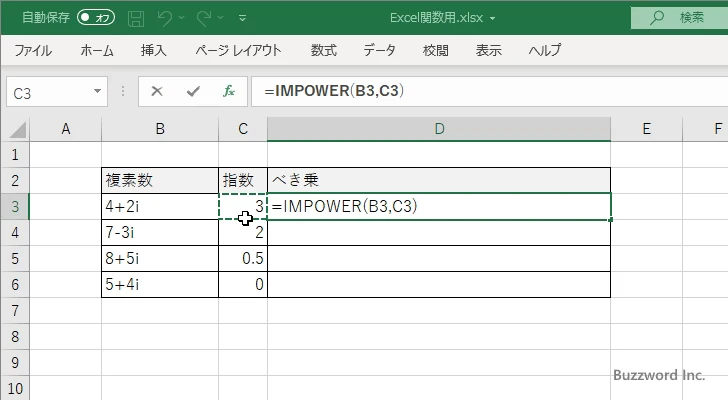Image resolution: width=728 pixels, height=400 pixels.
Task: Click the Name Box showing C3
Action: 49,92
